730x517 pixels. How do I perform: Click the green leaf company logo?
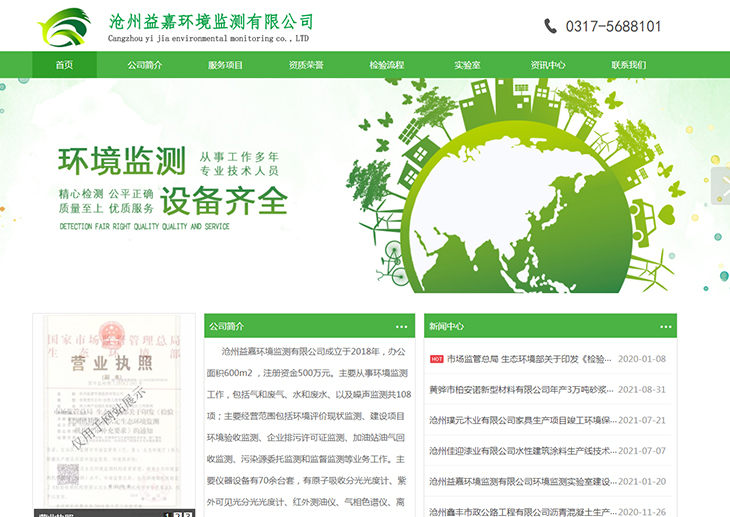coord(64,25)
